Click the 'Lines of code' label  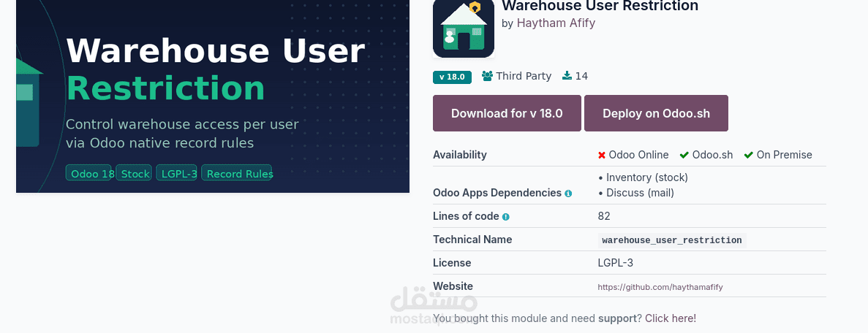(466, 216)
